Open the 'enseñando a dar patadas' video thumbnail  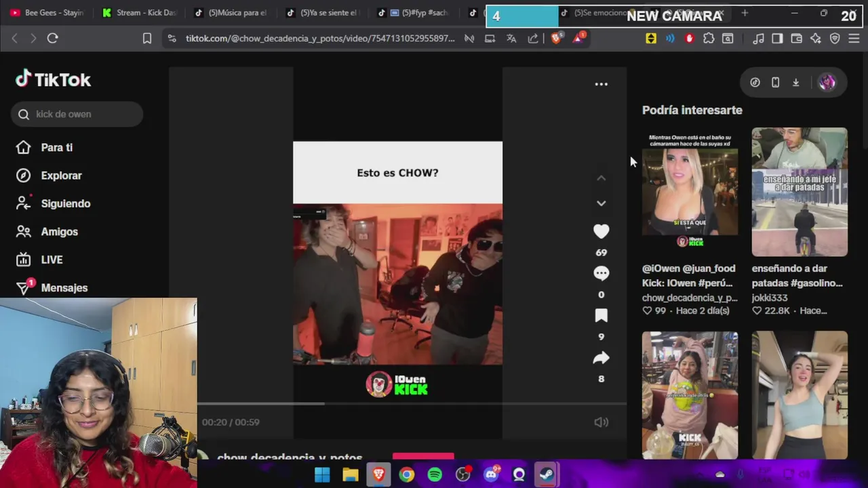click(800, 192)
